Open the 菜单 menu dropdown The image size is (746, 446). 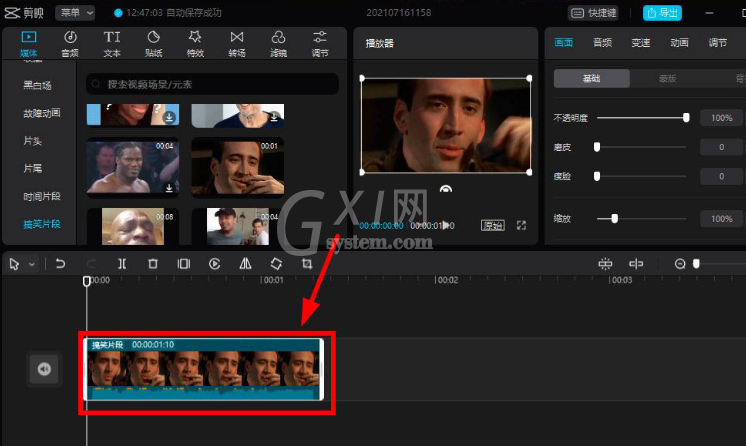pos(75,13)
